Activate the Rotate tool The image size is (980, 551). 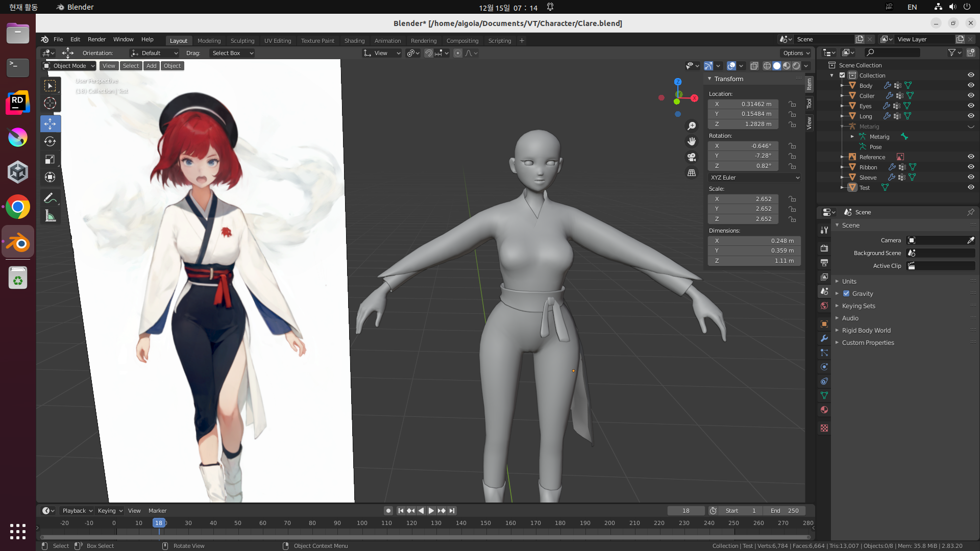[x=50, y=141]
